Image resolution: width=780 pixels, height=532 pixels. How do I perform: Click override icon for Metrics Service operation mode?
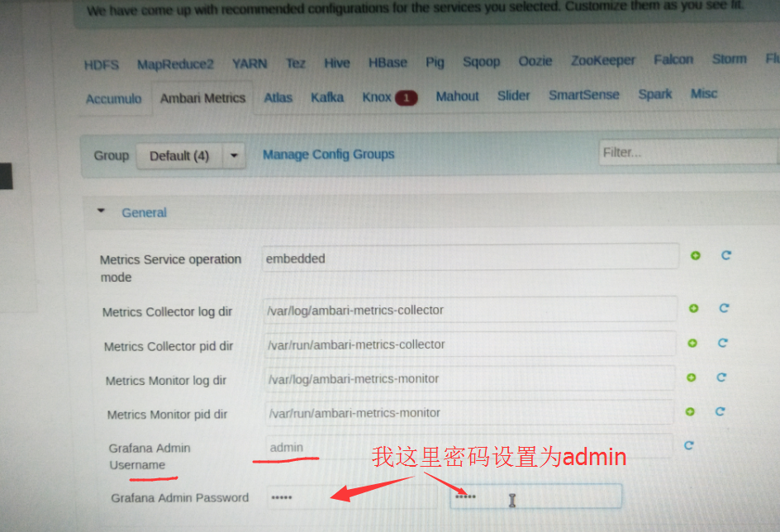(x=696, y=255)
